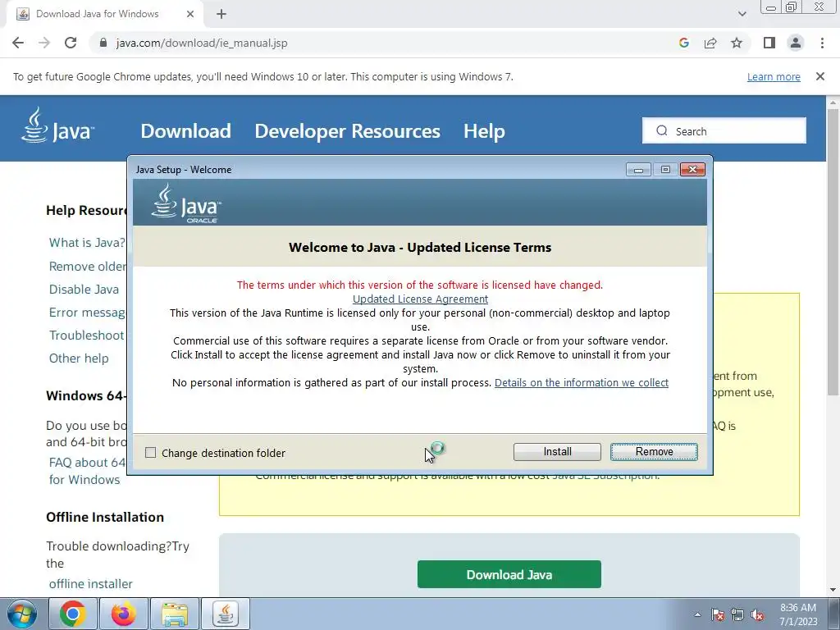Image resolution: width=840 pixels, height=630 pixels.
Task: Reload the java.com page
Action: pos(71,43)
